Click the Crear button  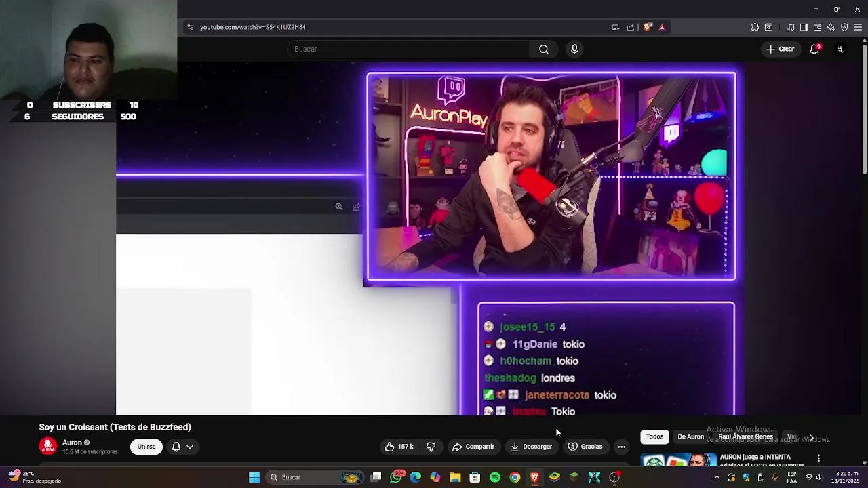coord(781,49)
